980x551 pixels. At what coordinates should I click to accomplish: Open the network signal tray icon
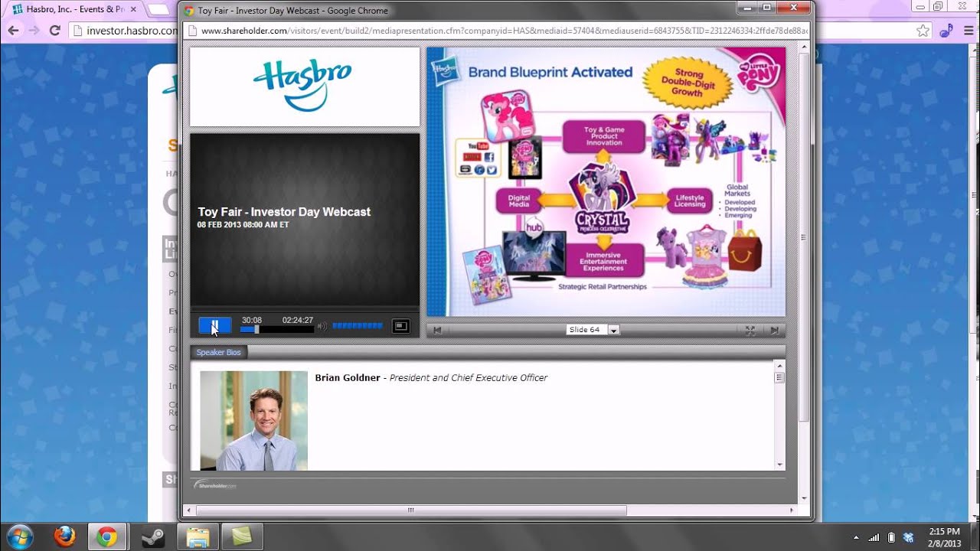pyautogui.click(x=874, y=537)
